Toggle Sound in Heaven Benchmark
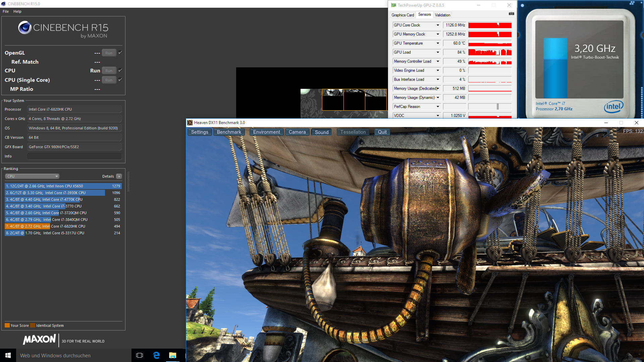This screenshot has height=362, width=644. (322, 132)
